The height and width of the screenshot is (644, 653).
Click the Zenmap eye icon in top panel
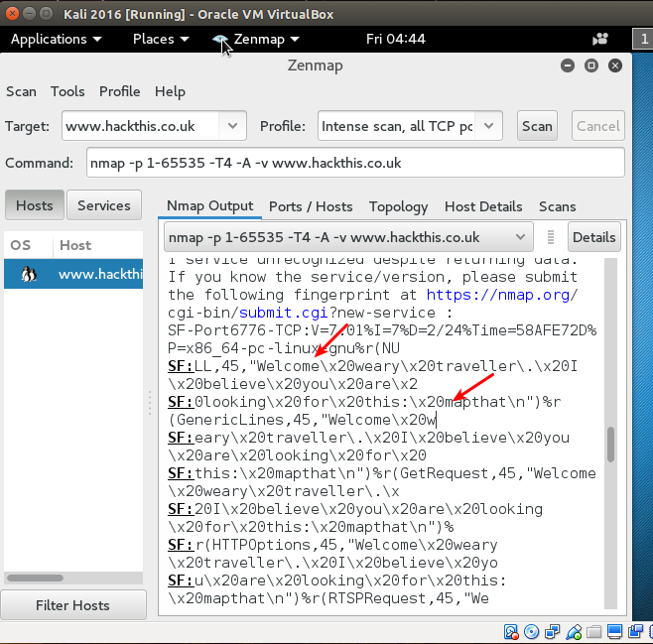[220, 39]
